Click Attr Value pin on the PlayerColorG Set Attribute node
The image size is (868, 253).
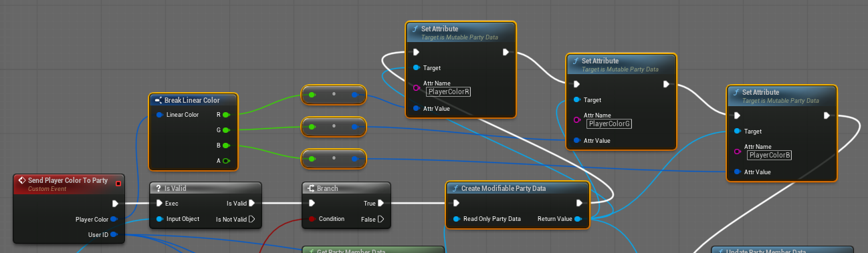(x=576, y=140)
